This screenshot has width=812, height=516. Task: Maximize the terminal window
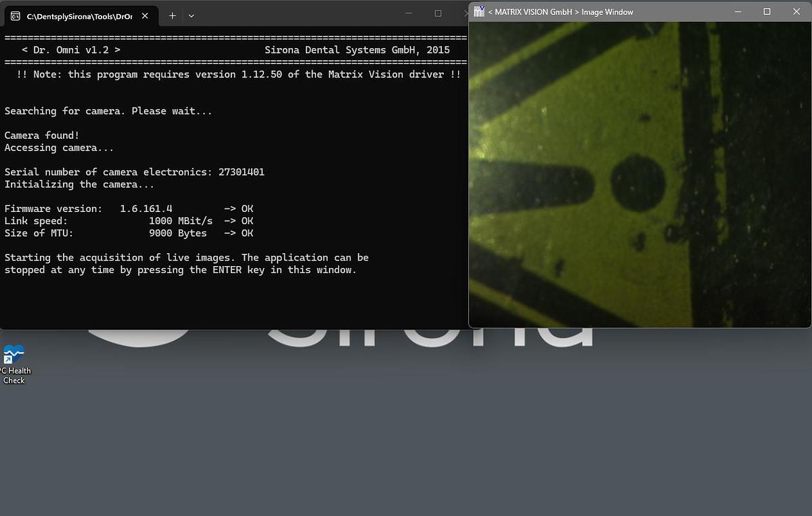(x=438, y=14)
